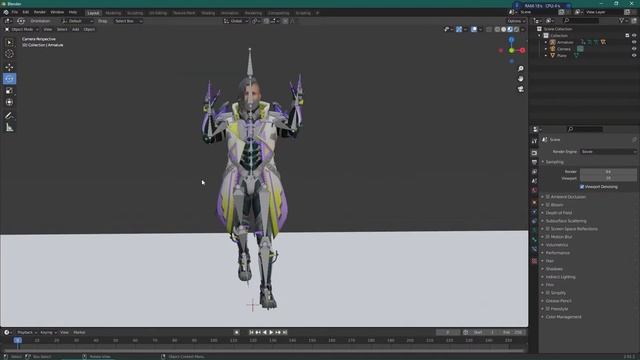Open the Object properties tab icon
The height and width of the screenshot is (360, 640).
[x=534, y=202]
